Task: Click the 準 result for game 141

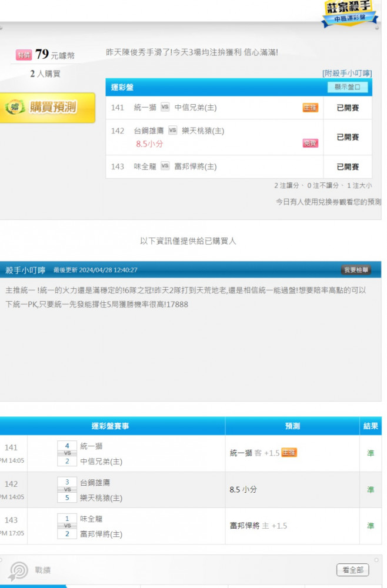Action: (x=371, y=453)
